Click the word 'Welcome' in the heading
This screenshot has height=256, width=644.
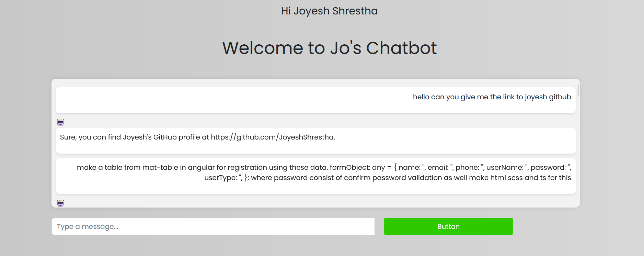pos(263,48)
